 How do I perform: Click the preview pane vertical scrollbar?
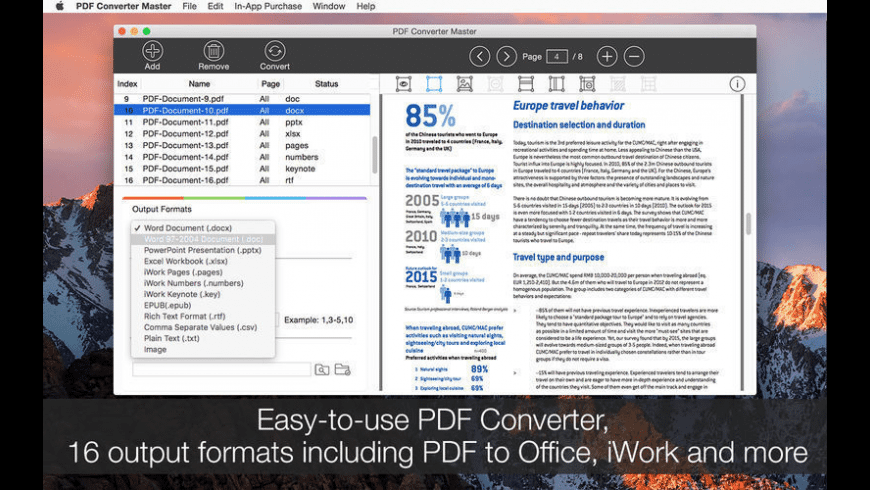tap(748, 224)
